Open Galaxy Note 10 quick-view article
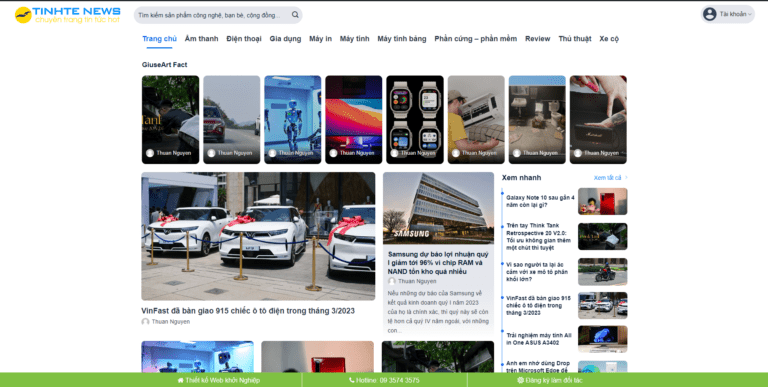The height and width of the screenshot is (387, 768). [x=540, y=201]
